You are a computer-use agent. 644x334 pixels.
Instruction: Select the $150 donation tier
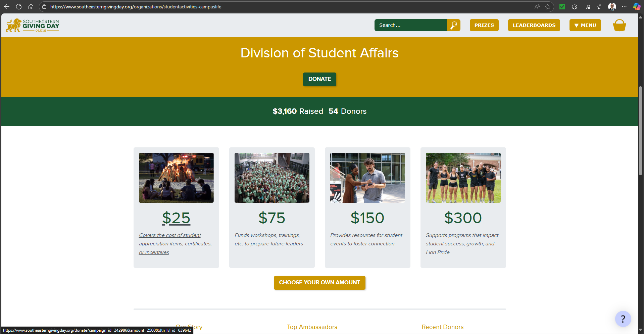point(367,218)
